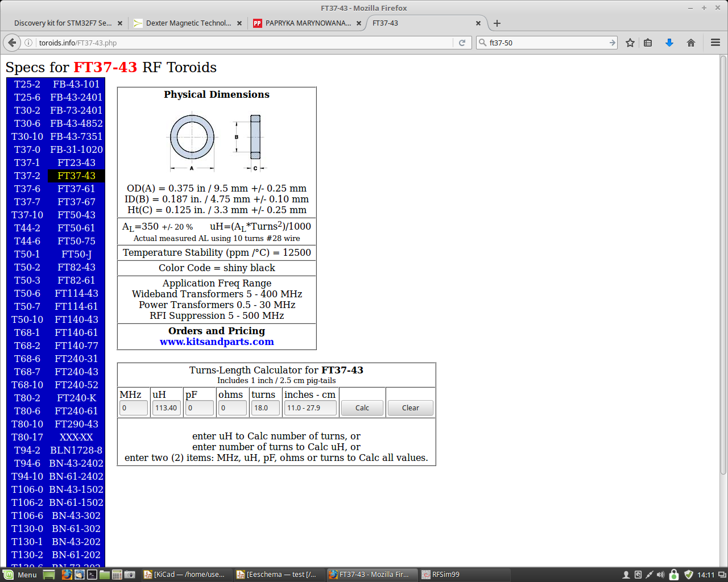This screenshot has width=728, height=582.
Task: Close the PAPRYKA MARYNOWANA tab
Action: 359,23
